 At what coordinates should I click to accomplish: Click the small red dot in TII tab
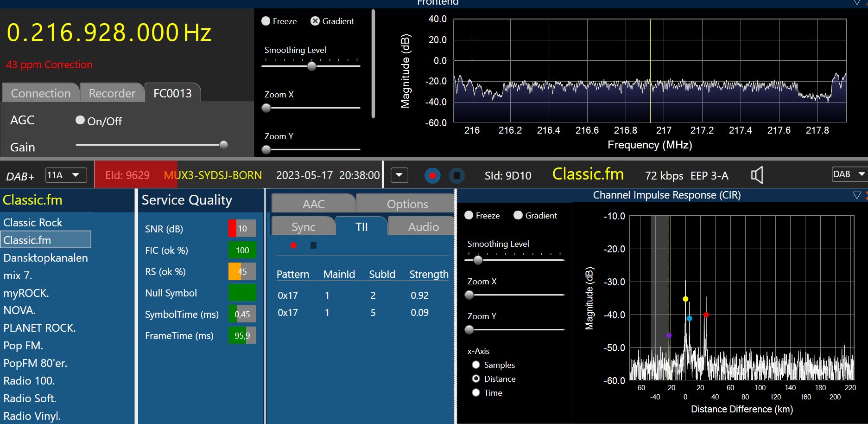293,245
